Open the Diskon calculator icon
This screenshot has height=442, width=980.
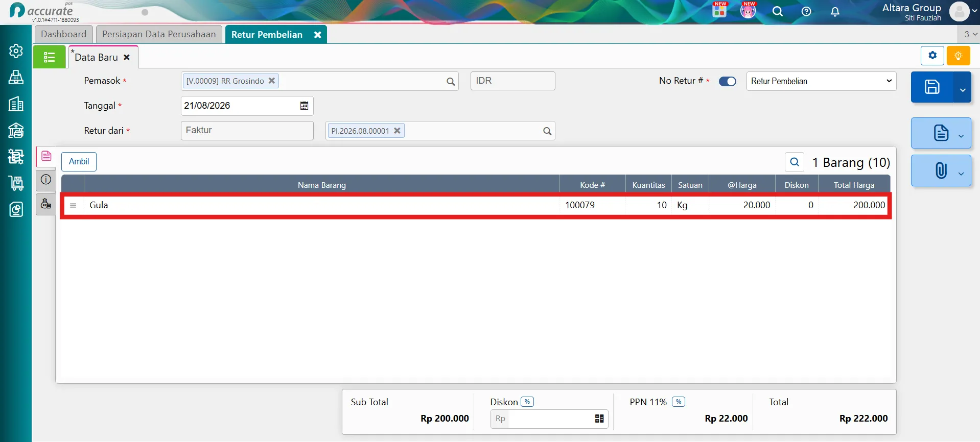point(599,419)
